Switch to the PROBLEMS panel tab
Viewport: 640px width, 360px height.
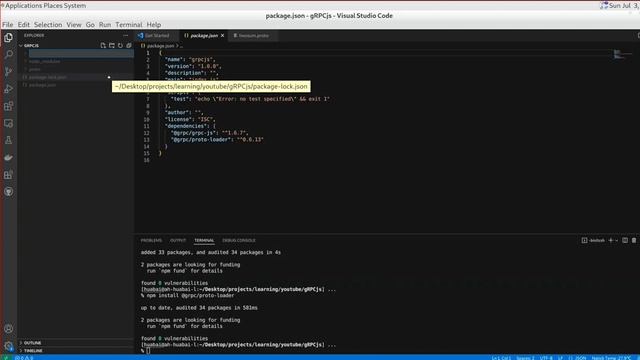[151, 240]
